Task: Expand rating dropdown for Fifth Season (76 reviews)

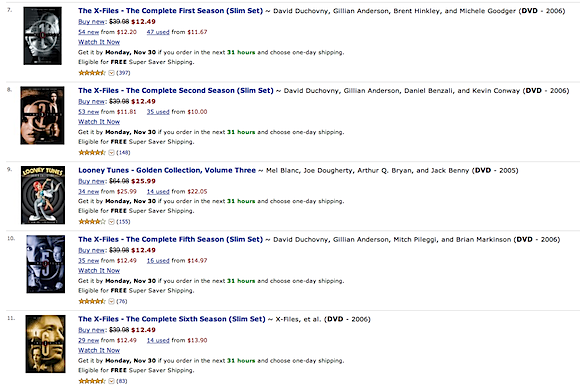Action: (x=111, y=301)
